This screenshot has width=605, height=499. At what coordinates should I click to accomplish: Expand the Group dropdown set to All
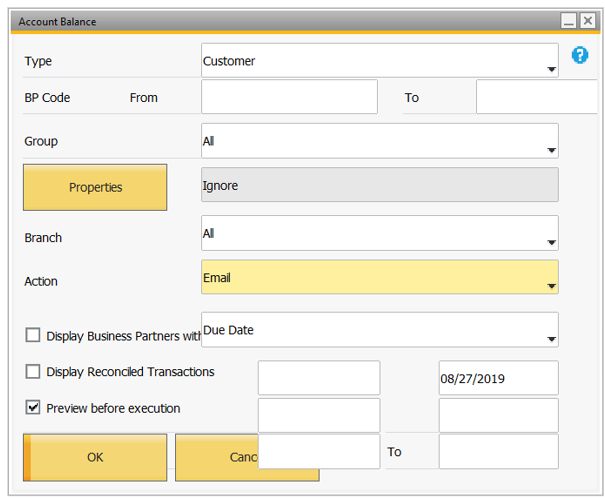tap(380, 141)
